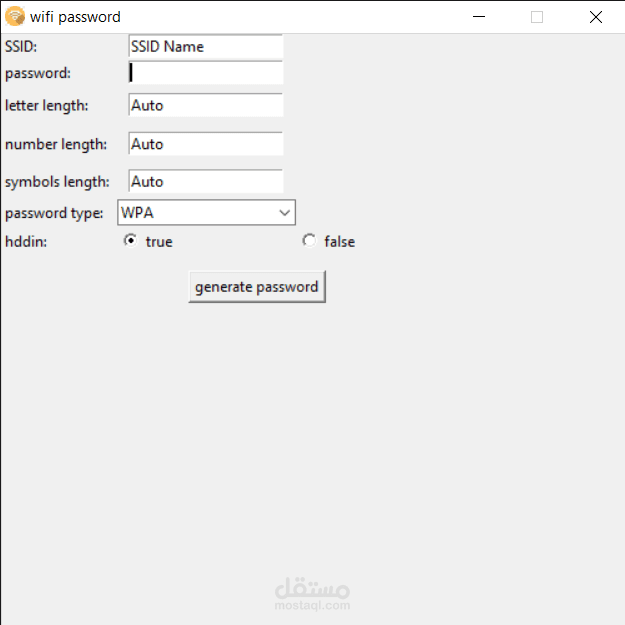This screenshot has height=625, width=625.
Task: Click the 'password type:' label
Action: (x=54, y=214)
